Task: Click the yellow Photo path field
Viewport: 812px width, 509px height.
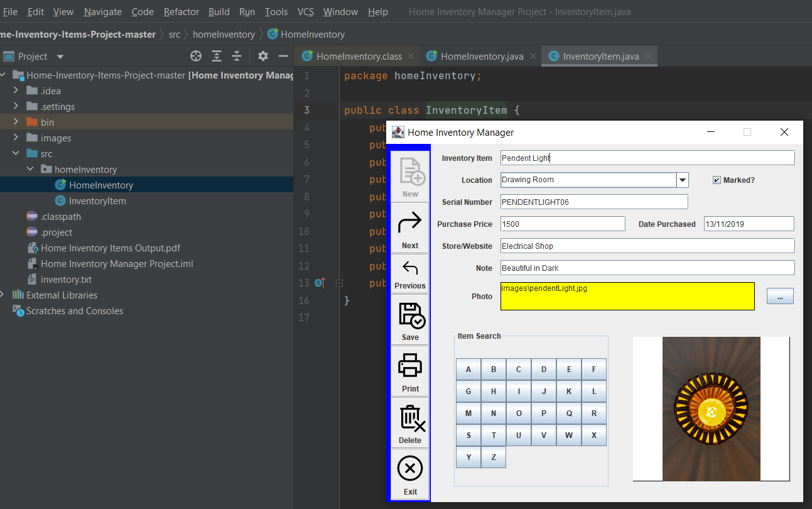Action: (x=627, y=295)
